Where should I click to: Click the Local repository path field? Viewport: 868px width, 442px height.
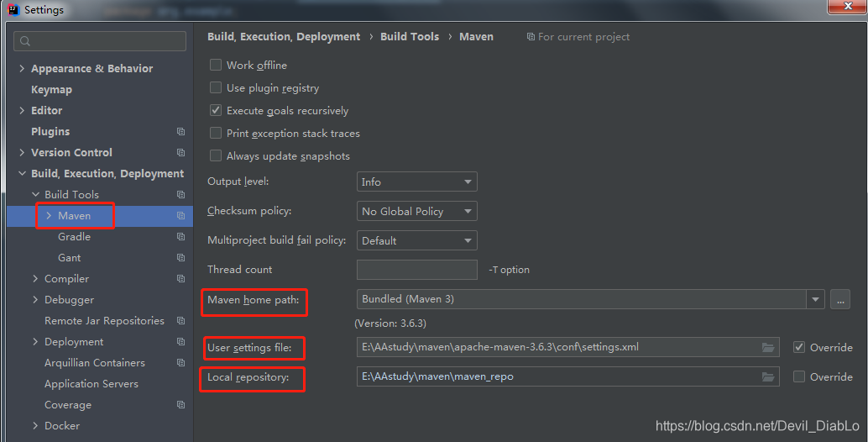[x=568, y=376]
